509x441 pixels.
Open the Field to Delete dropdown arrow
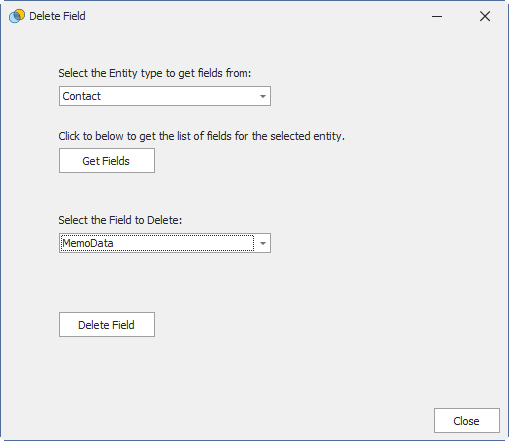click(x=263, y=243)
